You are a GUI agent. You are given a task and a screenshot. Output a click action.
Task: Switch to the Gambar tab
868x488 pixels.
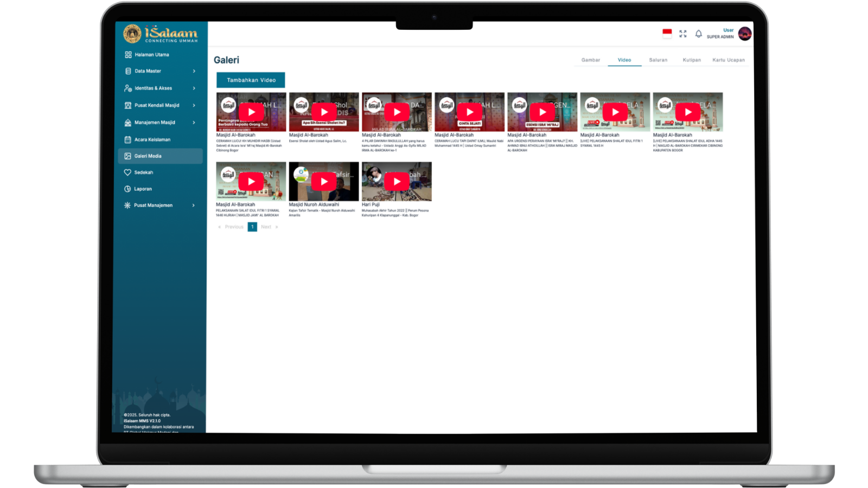coord(591,60)
